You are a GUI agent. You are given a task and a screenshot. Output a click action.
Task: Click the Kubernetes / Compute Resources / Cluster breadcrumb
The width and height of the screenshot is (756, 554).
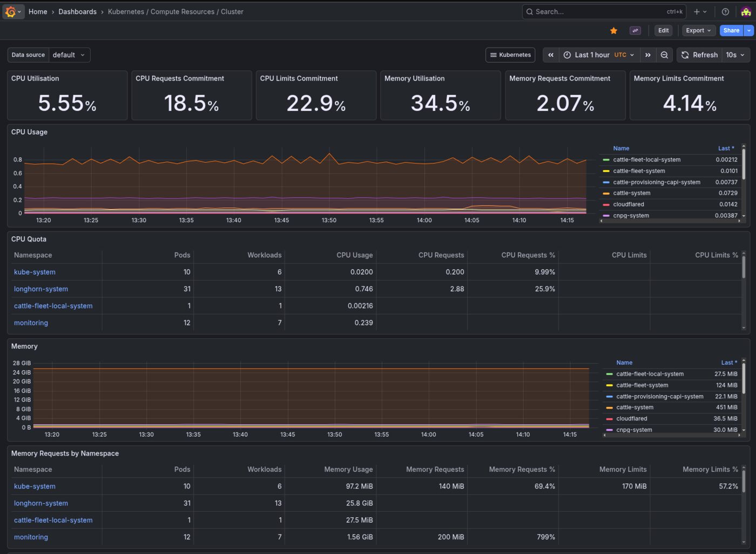point(175,11)
